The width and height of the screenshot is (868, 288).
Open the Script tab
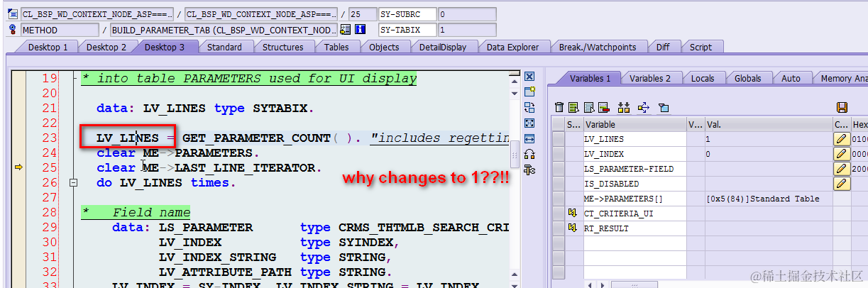coord(701,47)
